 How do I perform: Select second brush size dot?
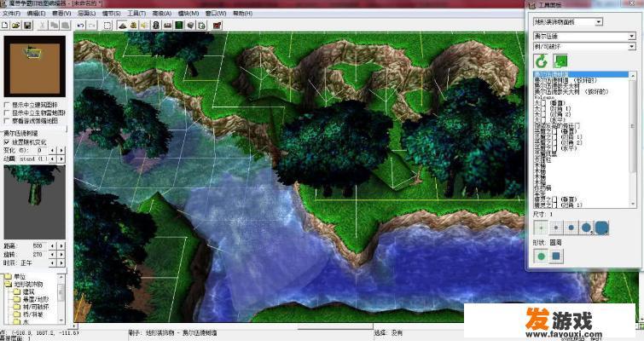(x=556, y=228)
